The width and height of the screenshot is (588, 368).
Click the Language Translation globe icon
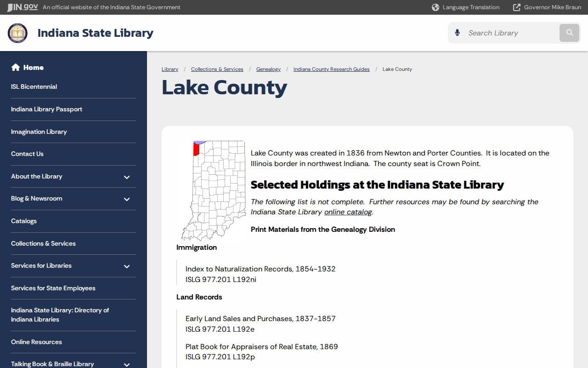(435, 7)
